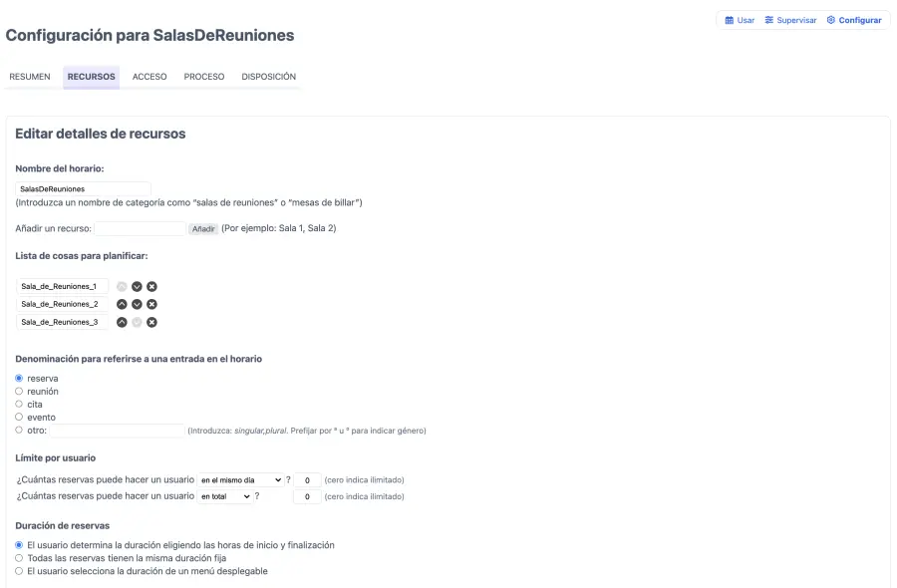This screenshot has width=897, height=588.
Task: Move Sala_de_Reuniones_3 up with the arrow icon
Action: pyautogui.click(x=121, y=321)
